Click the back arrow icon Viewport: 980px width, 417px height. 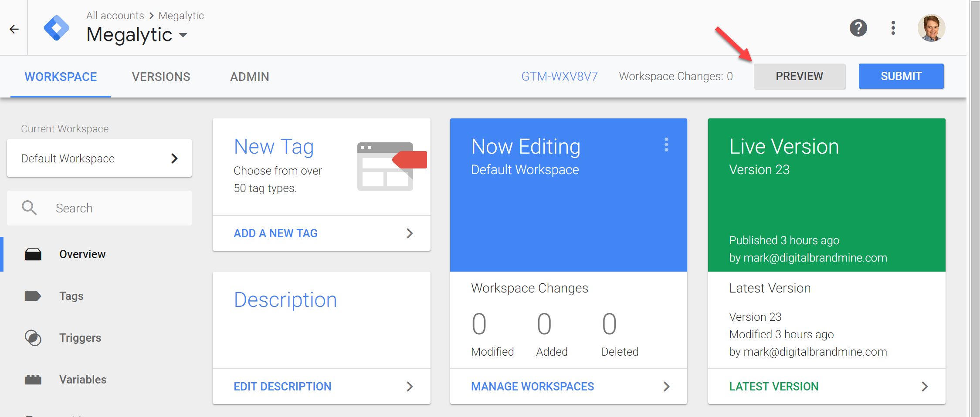click(14, 29)
